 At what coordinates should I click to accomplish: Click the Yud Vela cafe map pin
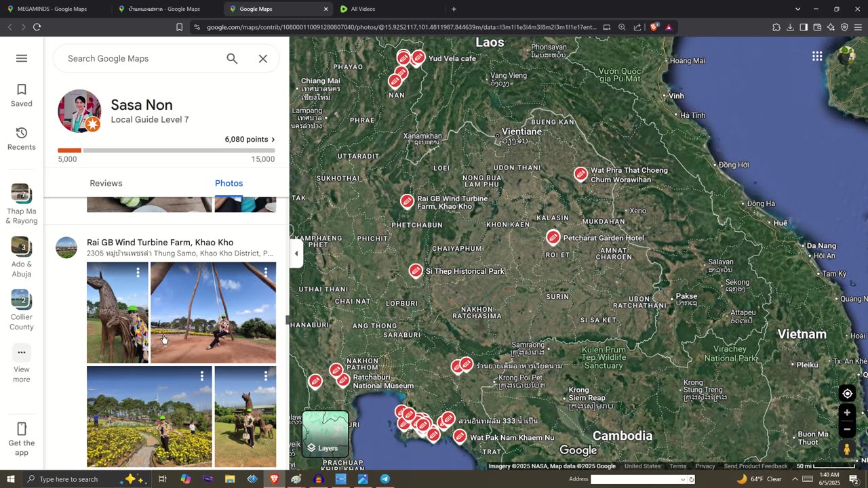418,58
